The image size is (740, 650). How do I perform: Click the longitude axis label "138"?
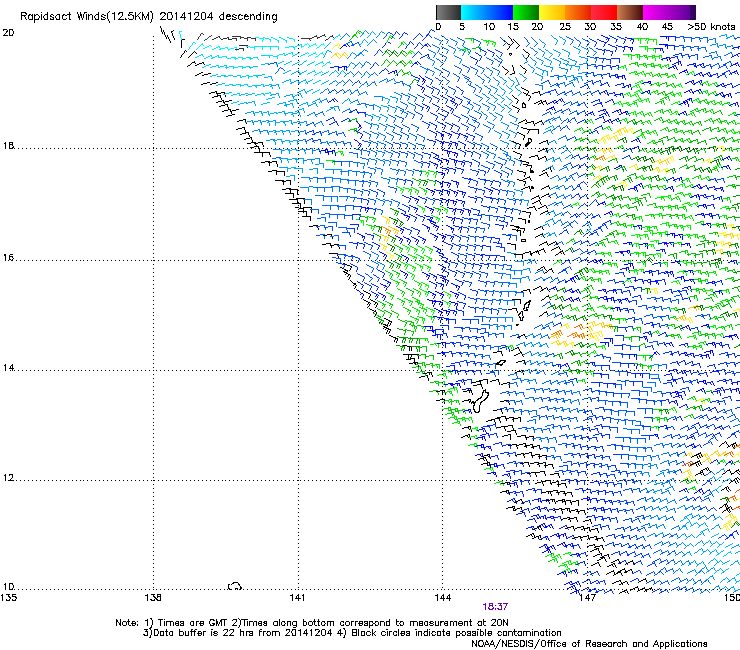point(153,598)
